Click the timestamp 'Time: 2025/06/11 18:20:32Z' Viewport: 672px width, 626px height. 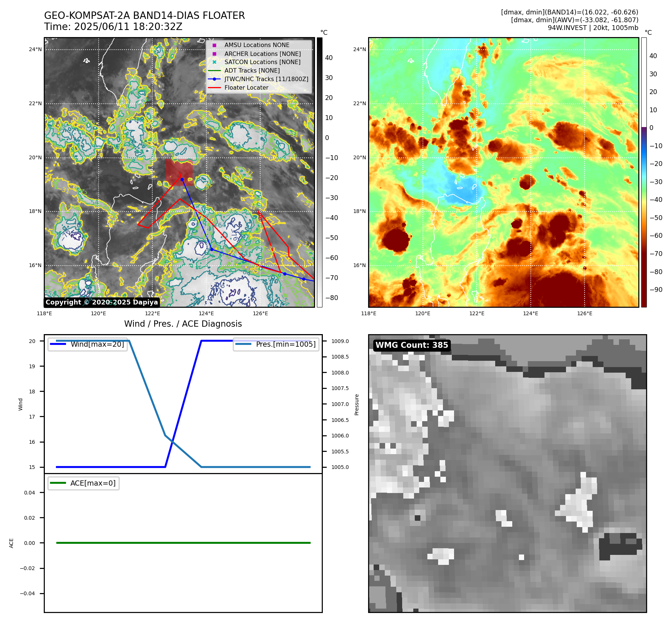coord(113,27)
